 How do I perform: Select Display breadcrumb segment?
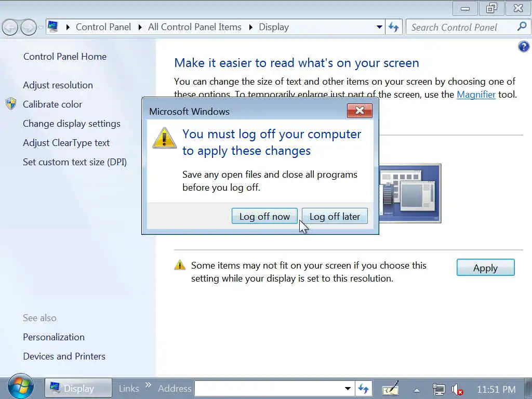[273, 27]
